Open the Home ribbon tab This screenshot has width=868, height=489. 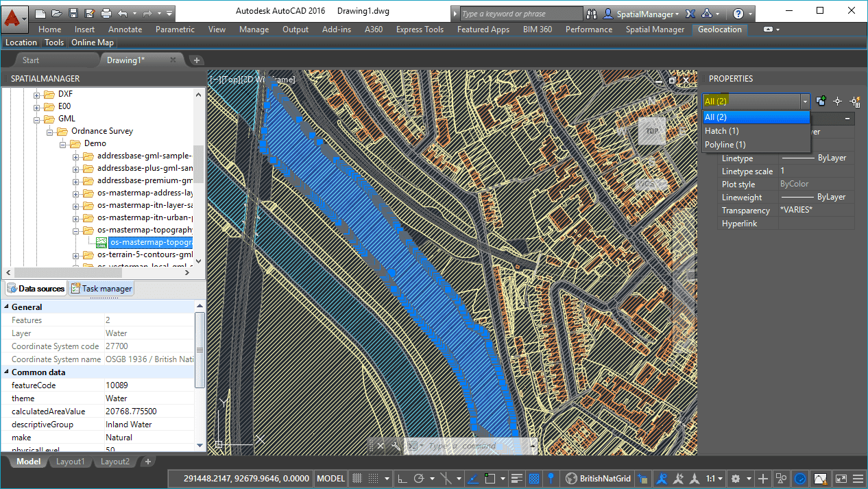[x=50, y=29]
